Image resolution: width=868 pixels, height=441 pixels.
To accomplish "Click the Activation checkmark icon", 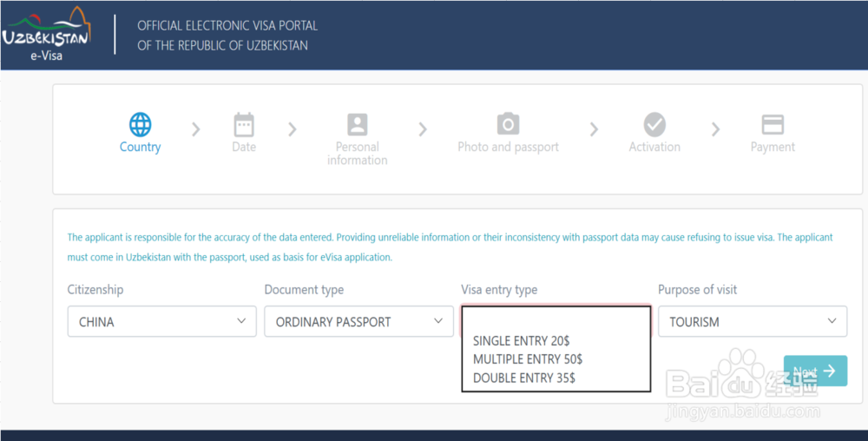I will click(654, 124).
